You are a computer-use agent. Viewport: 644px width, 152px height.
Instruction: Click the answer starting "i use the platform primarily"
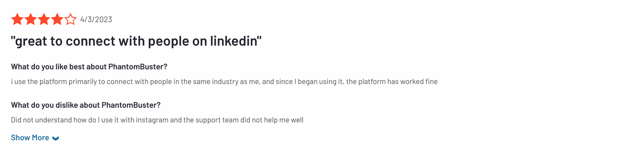[x=224, y=81]
